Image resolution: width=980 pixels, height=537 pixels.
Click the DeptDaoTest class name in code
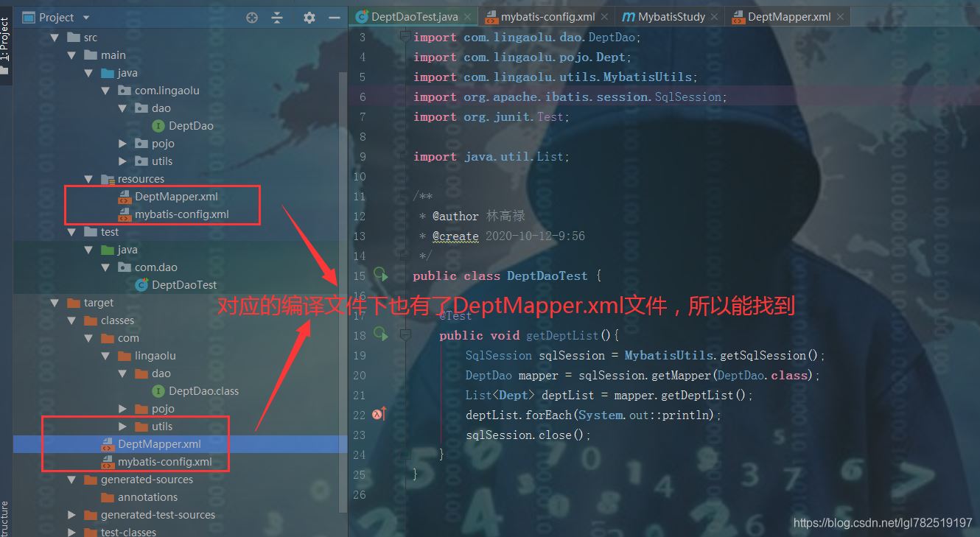(x=547, y=275)
